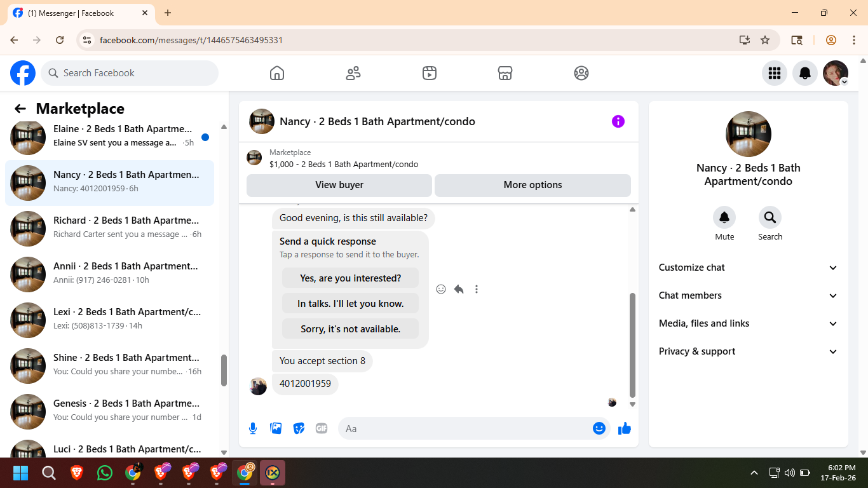
Task: Click the phone number message 4012001959
Action: [x=305, y=384]
